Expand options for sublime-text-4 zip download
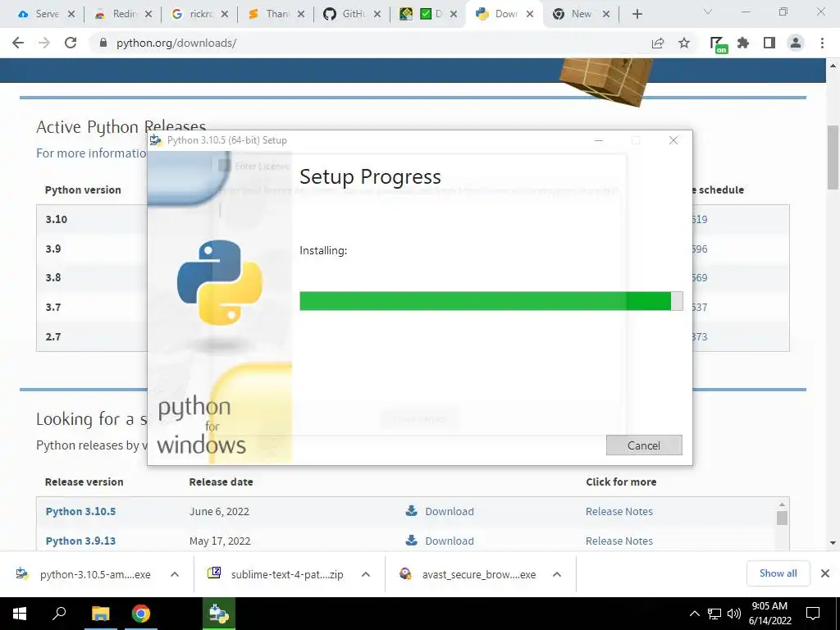 click(366, 574)
